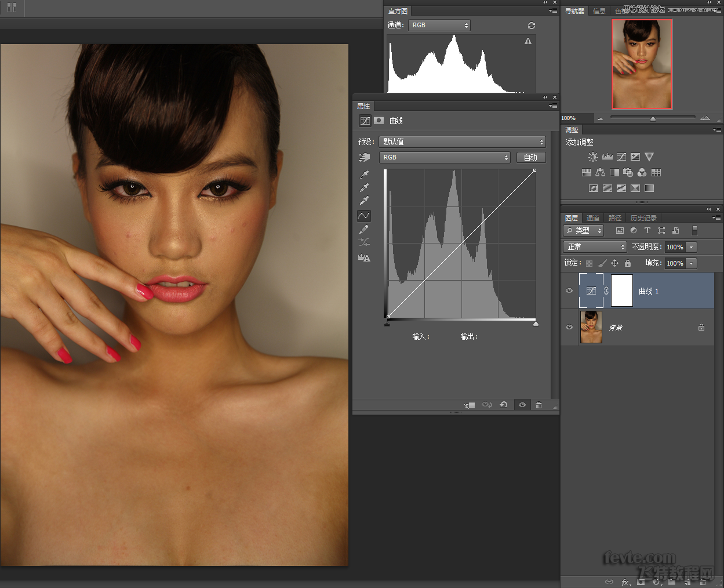Open the 正常 blend mode dropdown

tap(594, 246)
